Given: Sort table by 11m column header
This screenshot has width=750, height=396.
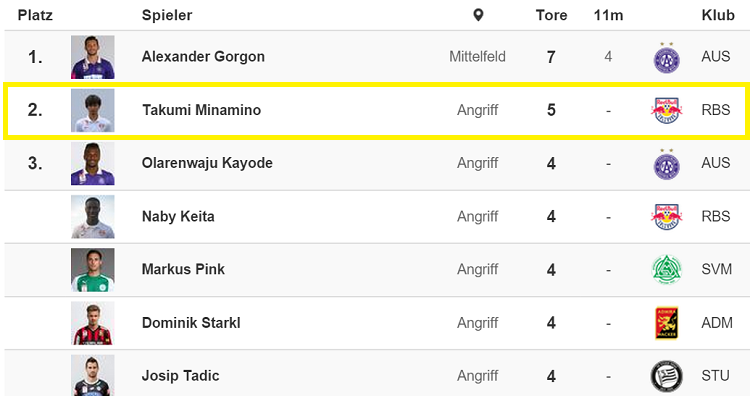Looking at the screenshot, I should (x=608, y=15).
